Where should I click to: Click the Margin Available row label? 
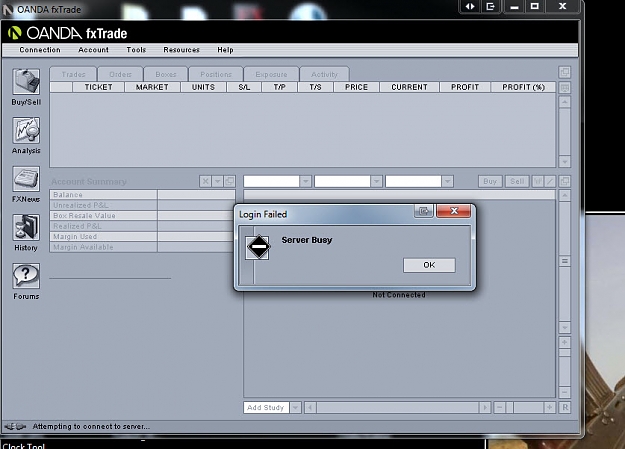tap(83, 247)
